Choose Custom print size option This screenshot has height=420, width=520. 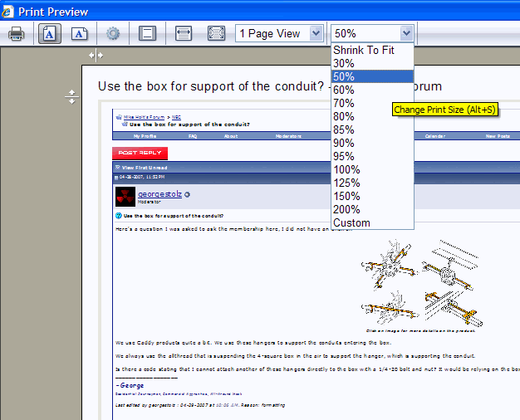coord(372,222)
